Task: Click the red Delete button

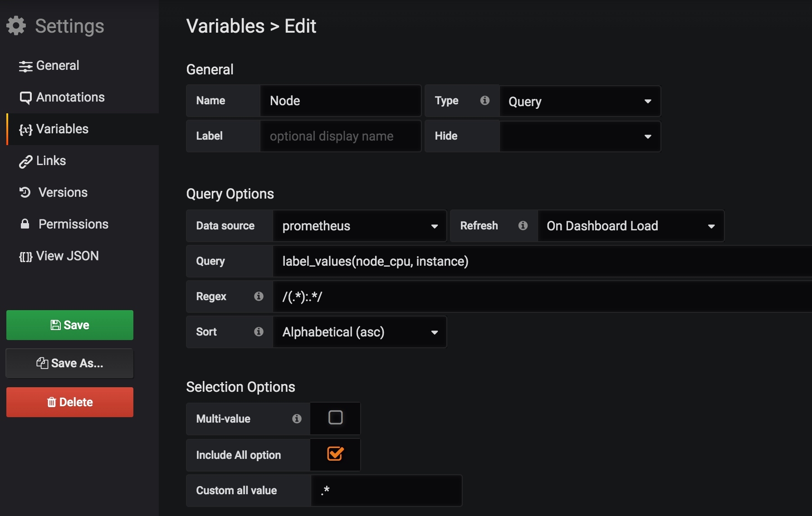Action: 70,402
